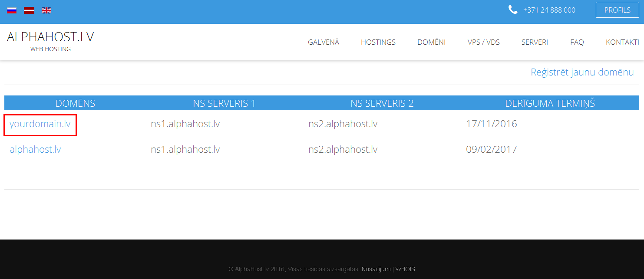The width and height of the screenshot is (644, 279).
Task: Select the expiry date 17/11/2016
Action: click(x=492, y=124)
